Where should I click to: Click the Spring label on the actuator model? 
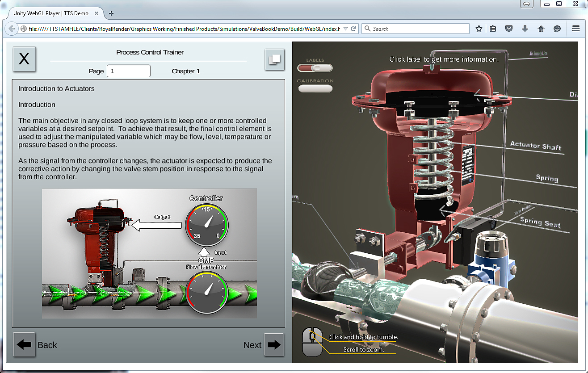click(547, 178)
